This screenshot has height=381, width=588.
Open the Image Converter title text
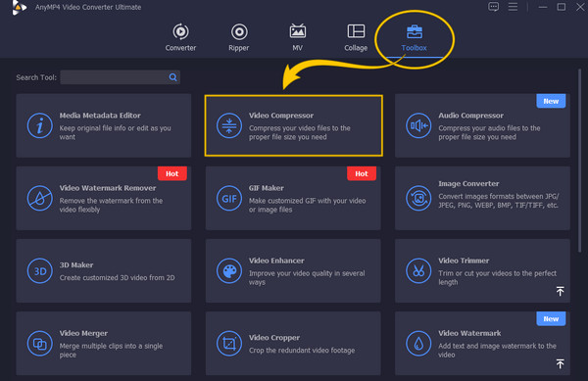pos(468,183)
